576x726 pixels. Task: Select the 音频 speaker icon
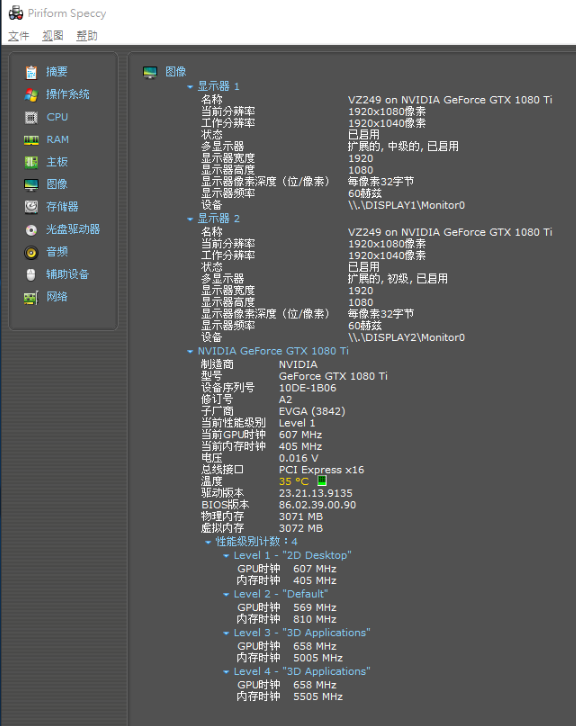[31, 252]
